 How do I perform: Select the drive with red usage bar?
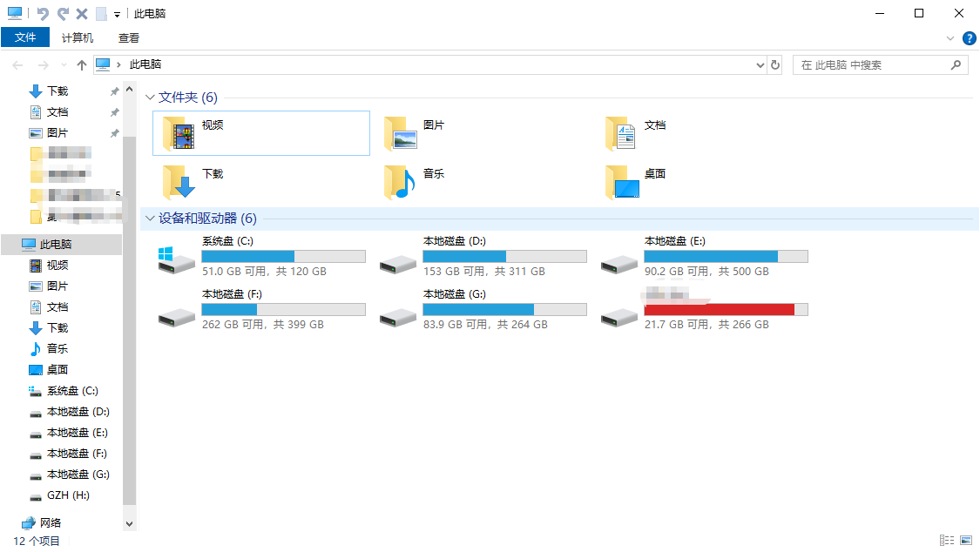point(618,318)
